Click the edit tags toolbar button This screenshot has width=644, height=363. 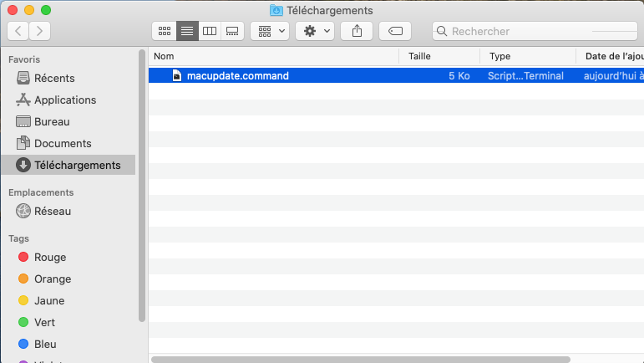point(395,31)
